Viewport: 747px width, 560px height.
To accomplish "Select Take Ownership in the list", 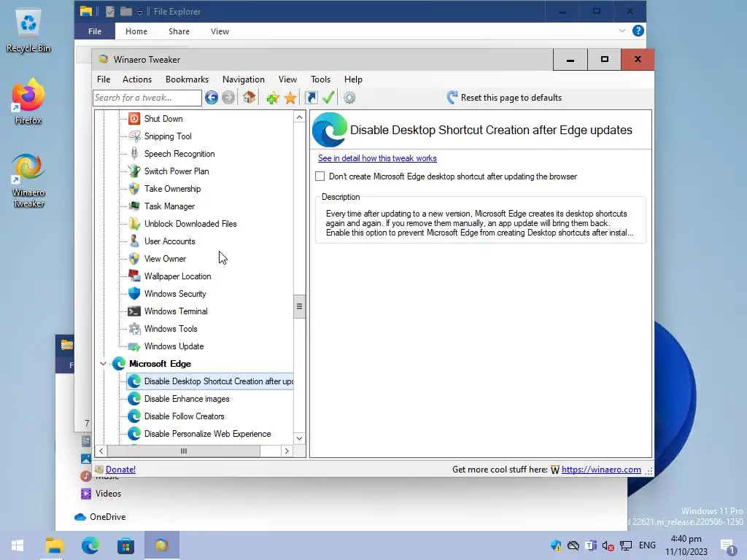I will [172, 189].
